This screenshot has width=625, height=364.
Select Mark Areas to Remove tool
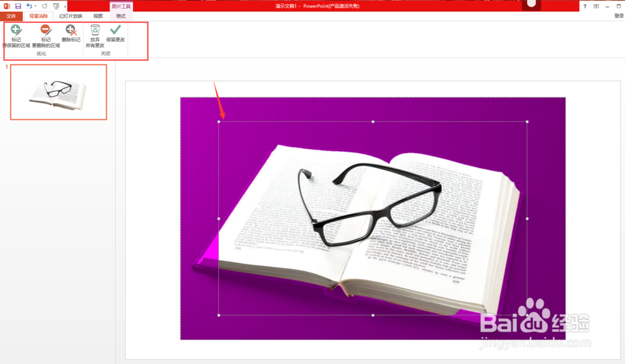point(46,36)
